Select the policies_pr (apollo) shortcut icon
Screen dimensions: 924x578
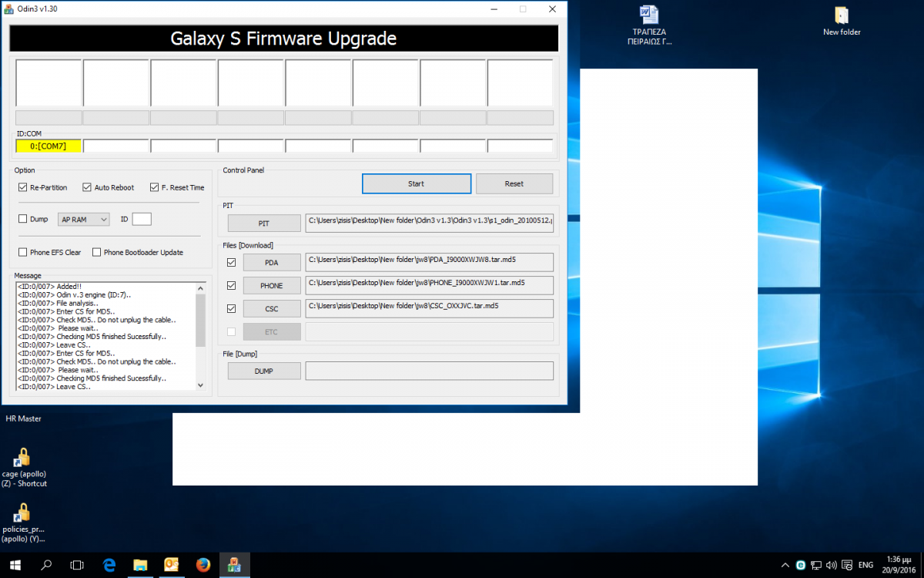tap(23, 523)
